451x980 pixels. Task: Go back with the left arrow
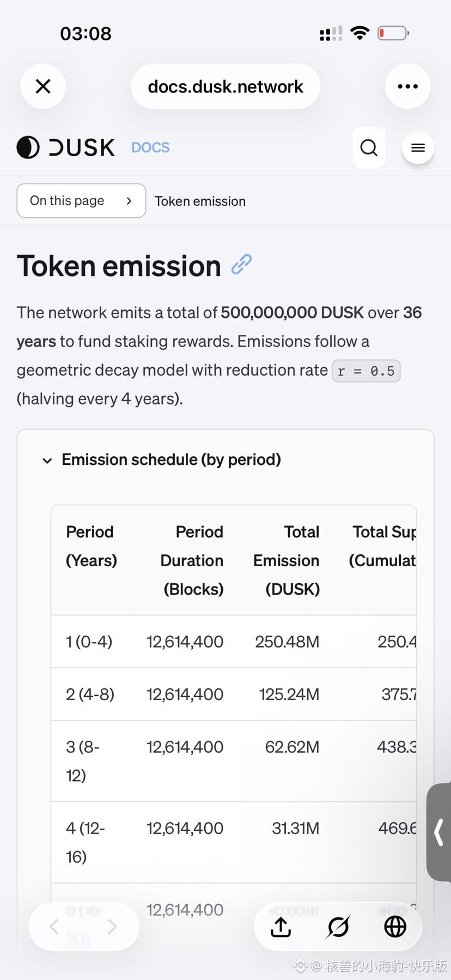coord(54,927)
